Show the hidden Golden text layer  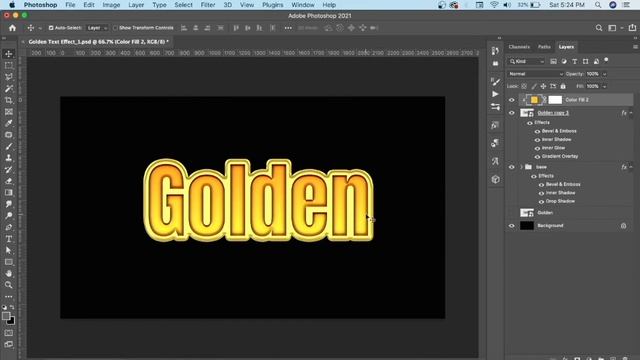pos(511,213)
